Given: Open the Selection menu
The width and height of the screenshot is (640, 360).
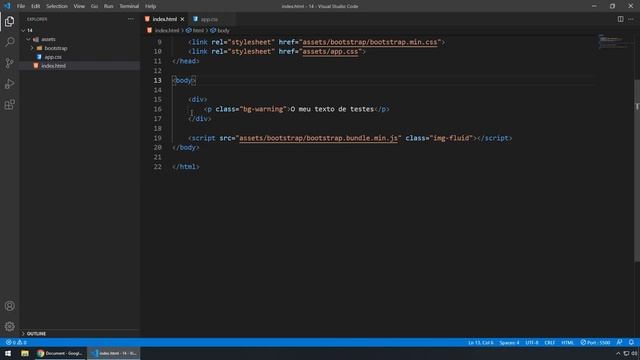Looking at the screenshot, I should click(x=57, y=6).
